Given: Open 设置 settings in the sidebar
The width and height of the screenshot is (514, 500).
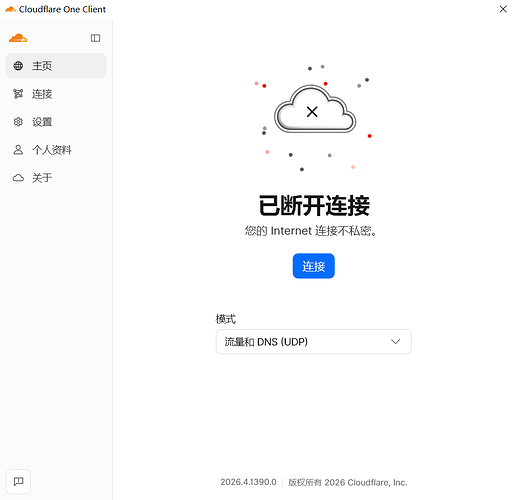Looking at the screenshot, I should [x=56, y=122].
